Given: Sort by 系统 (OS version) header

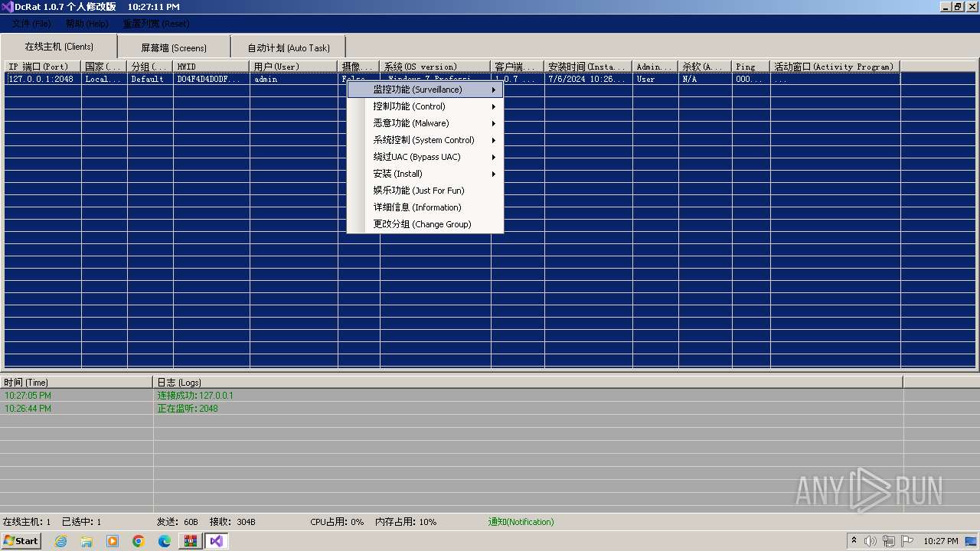Looking at the screenshot, I should (436, 67).
